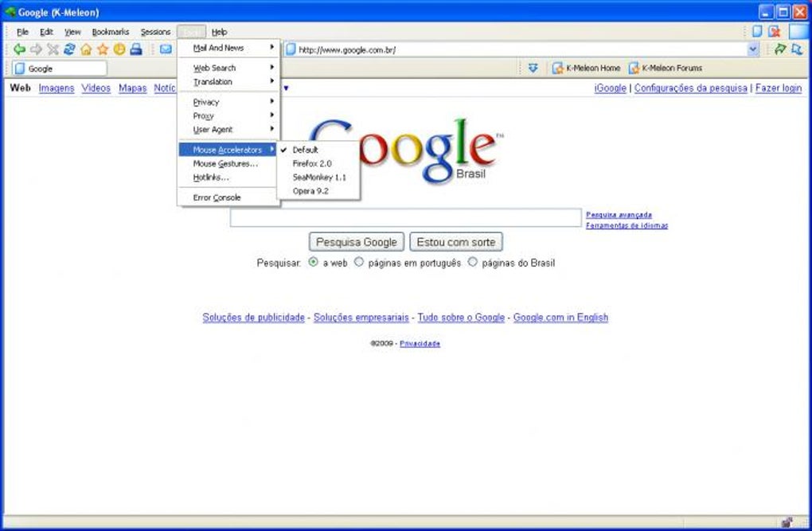The width and height of the screenshot is (812, 531).
Task: Click the close tab red X icon
Action: [775, 31]
